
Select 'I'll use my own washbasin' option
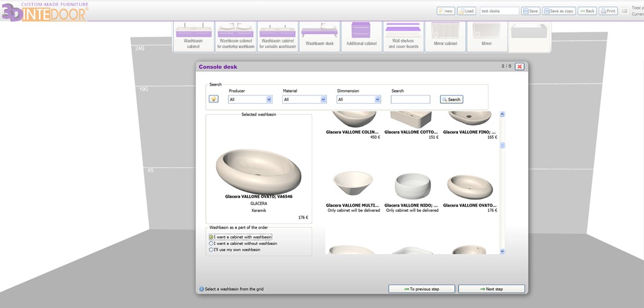click(212, 250)
